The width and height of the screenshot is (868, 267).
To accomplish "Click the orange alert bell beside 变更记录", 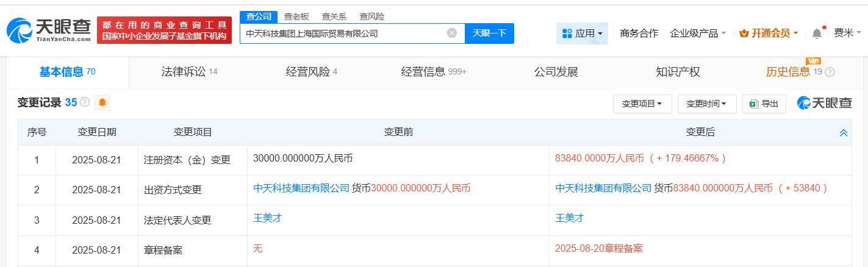I will pyautogui.click(x=102, y=102).
